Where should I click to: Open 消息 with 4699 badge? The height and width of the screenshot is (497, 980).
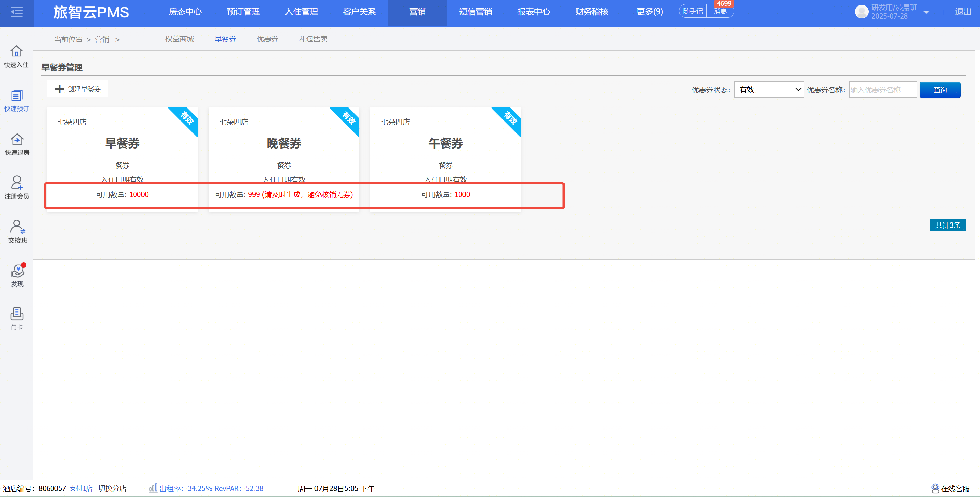720,11
